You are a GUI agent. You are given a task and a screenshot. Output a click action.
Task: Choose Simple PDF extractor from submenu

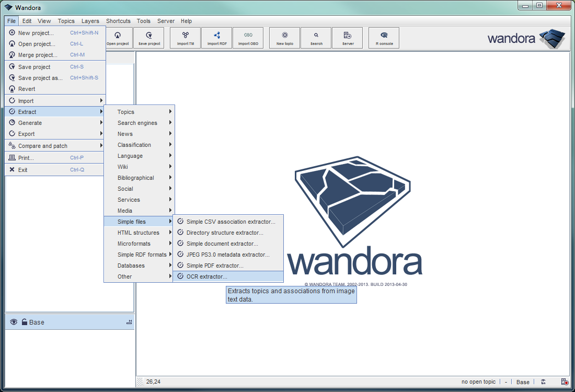point(215,266)
